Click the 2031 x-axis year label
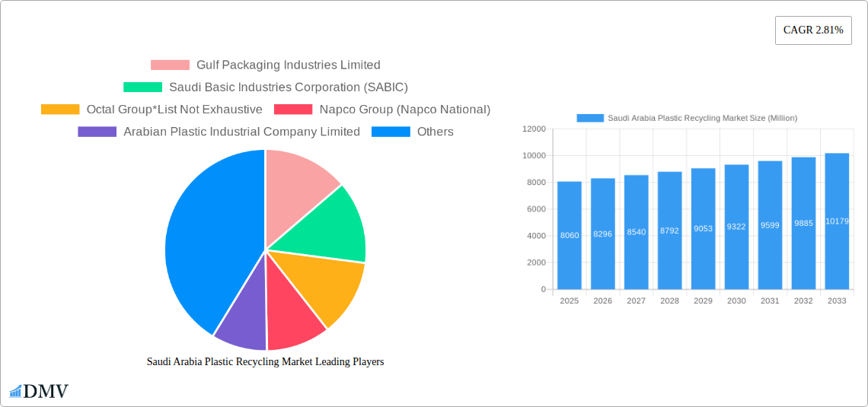The width and height of the screenshot is (868, 407). click(770, 300)
